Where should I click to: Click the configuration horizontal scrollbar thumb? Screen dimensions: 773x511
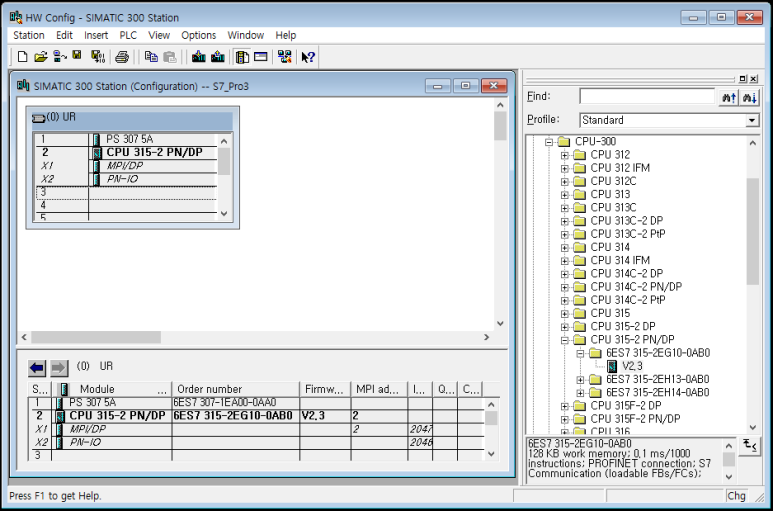(96, 338)
